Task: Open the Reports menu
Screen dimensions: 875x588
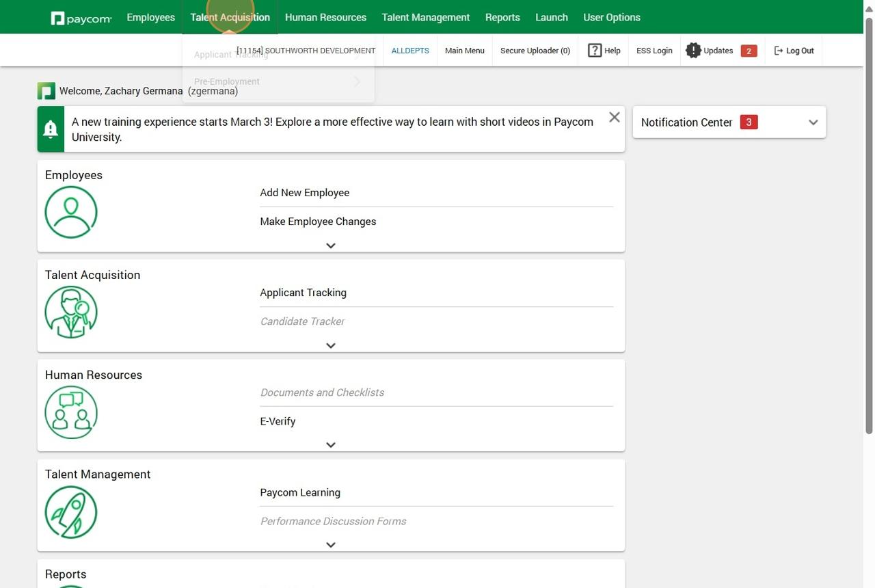Action: pos(502,17)
